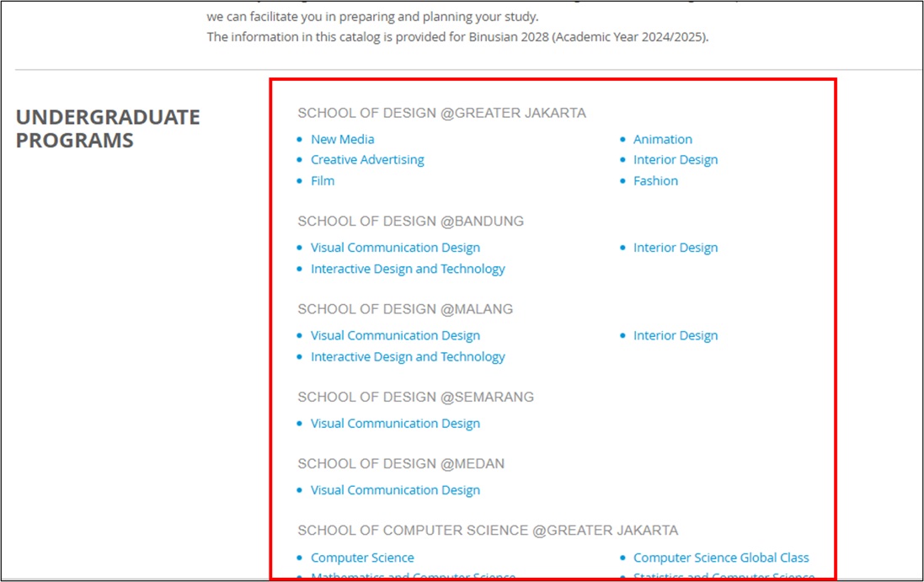Select the Undergraduate Programs section title

pyautogui.click(x=108, y=128)
